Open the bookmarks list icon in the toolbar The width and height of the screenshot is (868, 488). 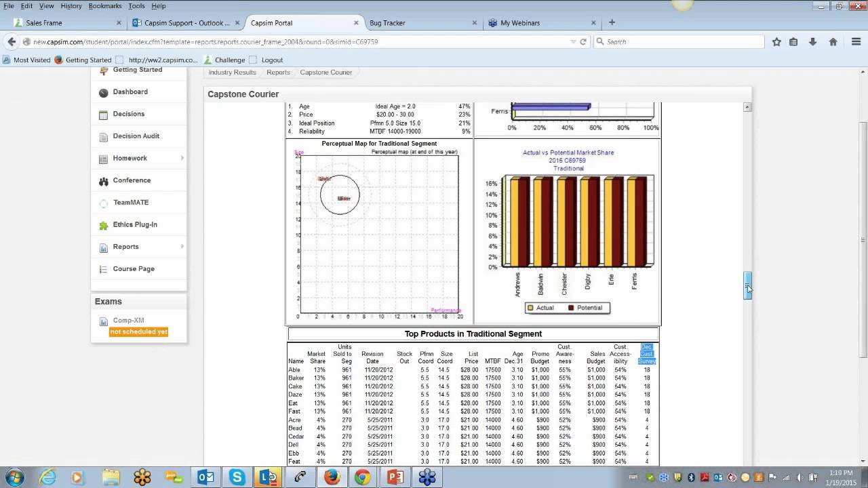[793, 41]
